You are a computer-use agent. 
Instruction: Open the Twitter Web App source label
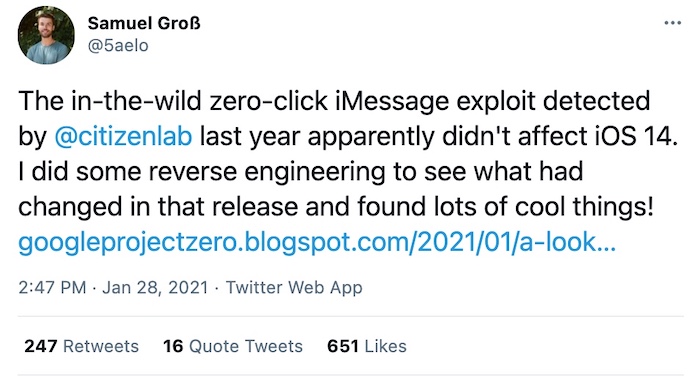click(x=294, y=287)
